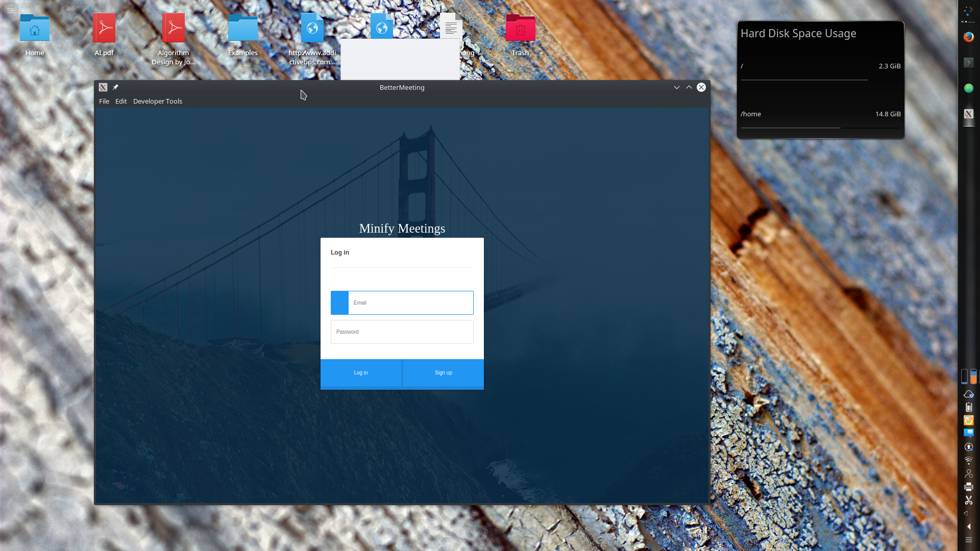Open the battery status tray icon

coord(968,407)
